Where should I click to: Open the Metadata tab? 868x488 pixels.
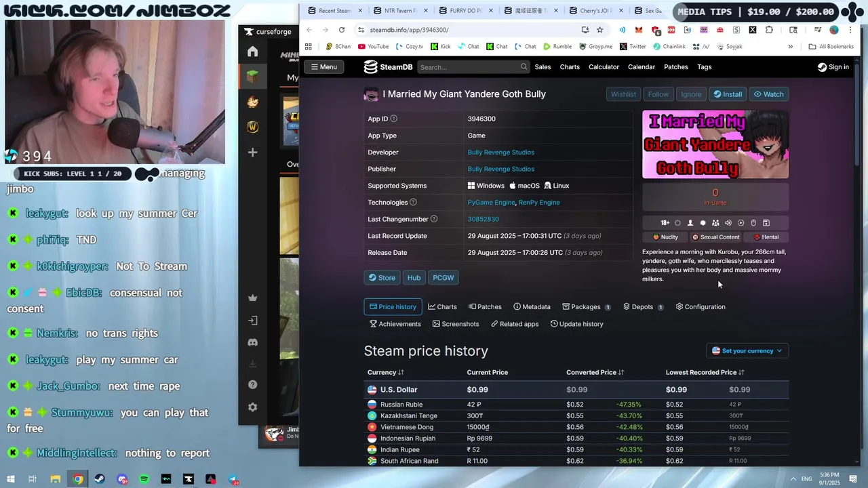click(x=532, y=307)
